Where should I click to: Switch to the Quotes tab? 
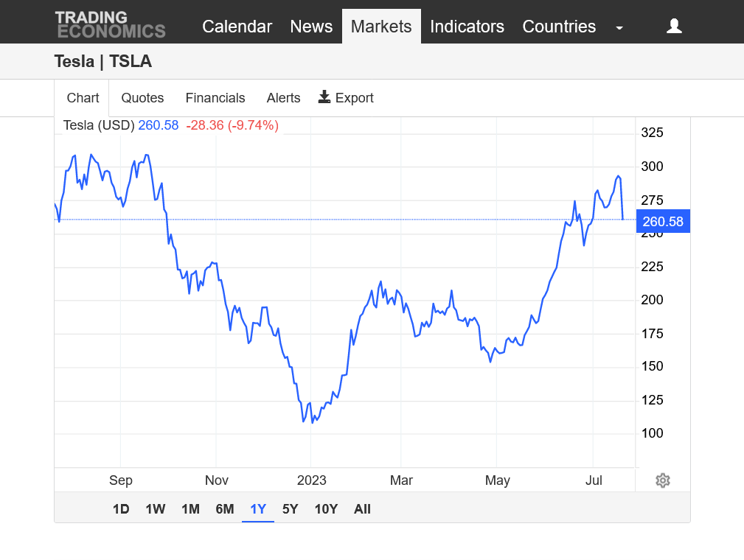tap(142, 98)
